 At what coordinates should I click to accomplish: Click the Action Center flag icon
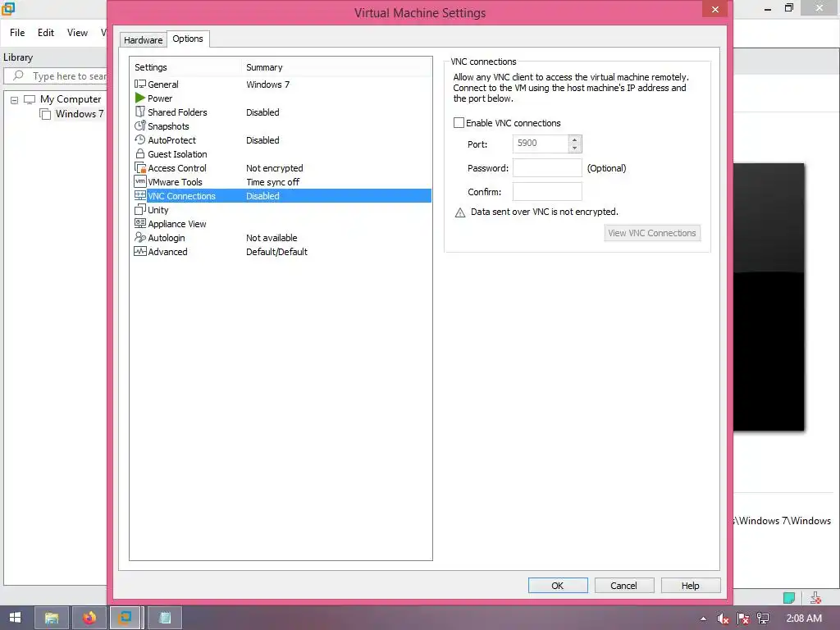pyautogui.click(x=743, y=619)
